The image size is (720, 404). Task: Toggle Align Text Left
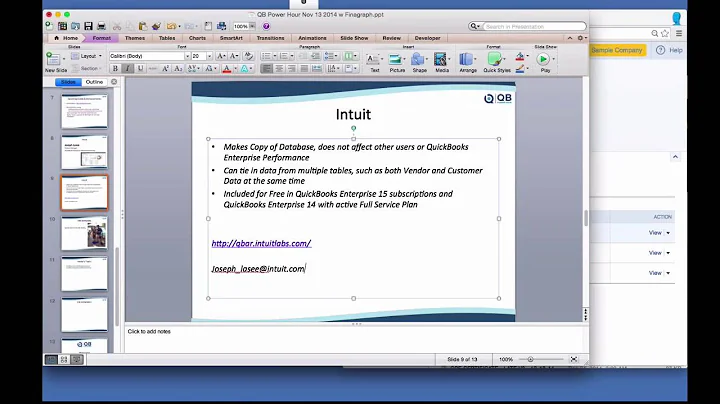(266, 68)
